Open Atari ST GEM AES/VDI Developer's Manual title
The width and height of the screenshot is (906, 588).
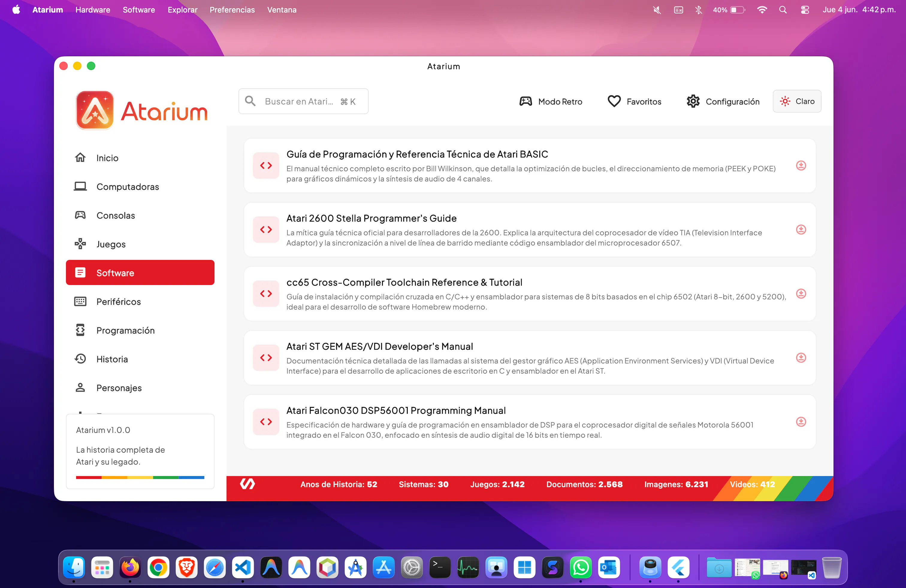click(x=380, y=346)
